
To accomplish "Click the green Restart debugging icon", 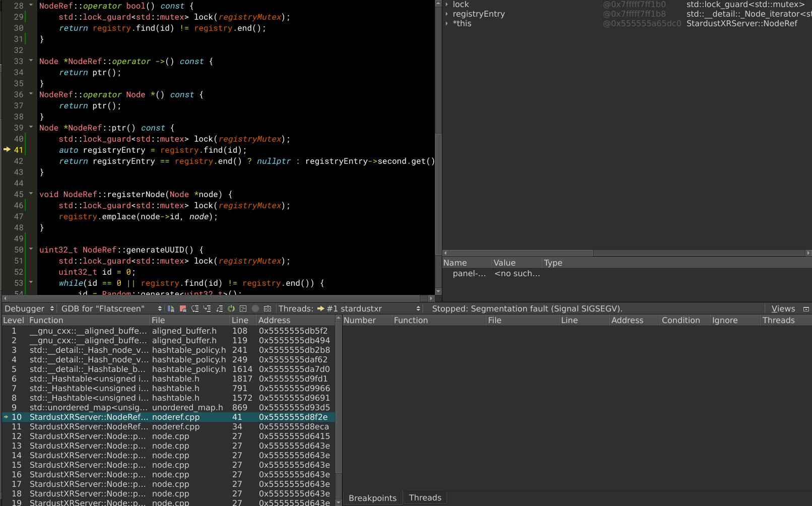I will 231,308.
